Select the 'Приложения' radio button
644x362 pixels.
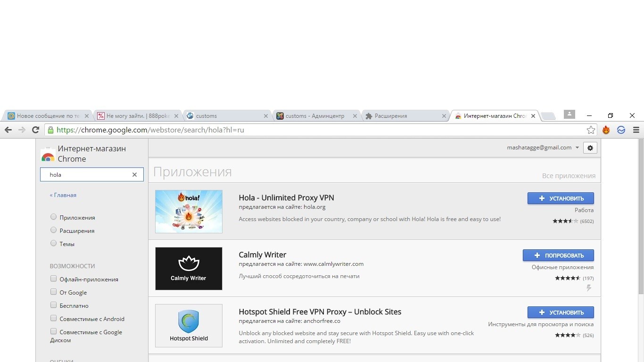click(53, 217)
